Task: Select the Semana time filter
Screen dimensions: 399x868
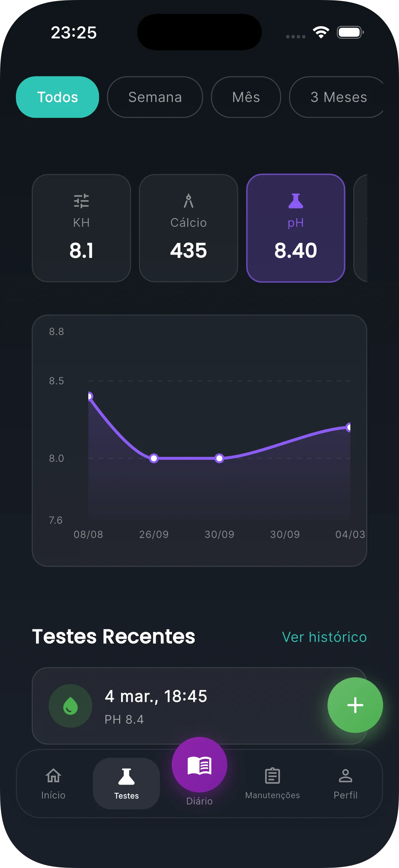Action: pyautogui.click(x=155, y=97)
